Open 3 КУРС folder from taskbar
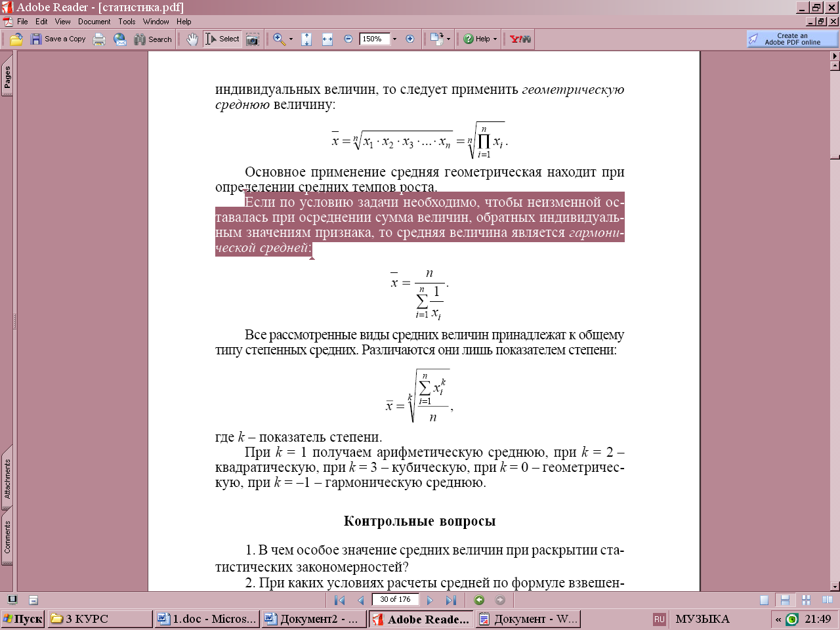Viewport: 840px width, 630px height. pos(100,619)
